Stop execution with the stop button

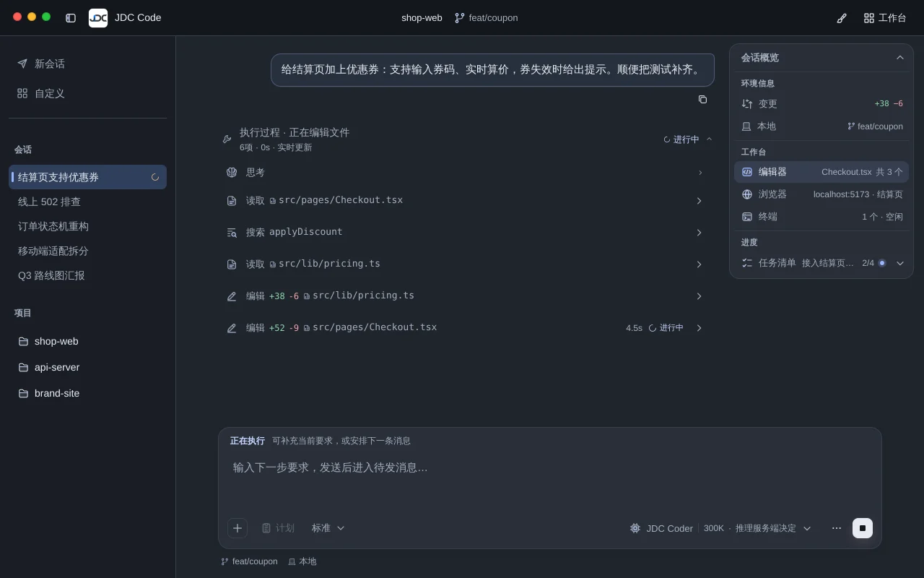pyautogui.click(x=863, y=528)
